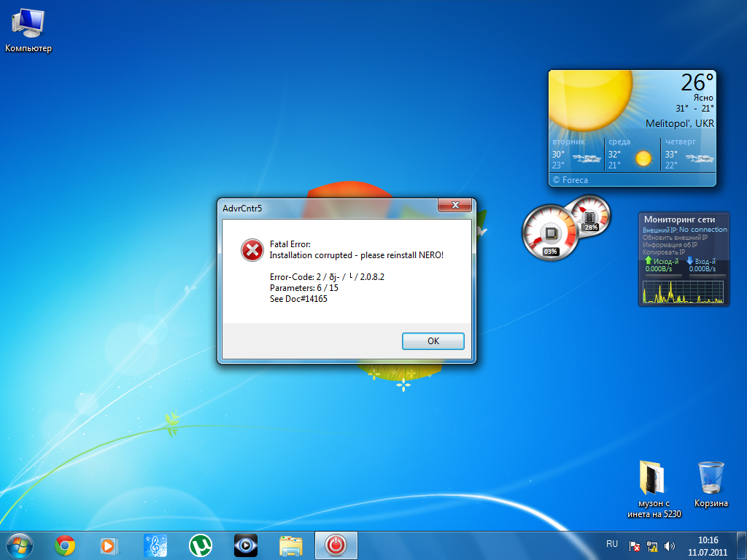Image resolution: width=747 pixels, height=560 pixels.
Task: Click the red fatal error icon
Action: pos(252,250)
